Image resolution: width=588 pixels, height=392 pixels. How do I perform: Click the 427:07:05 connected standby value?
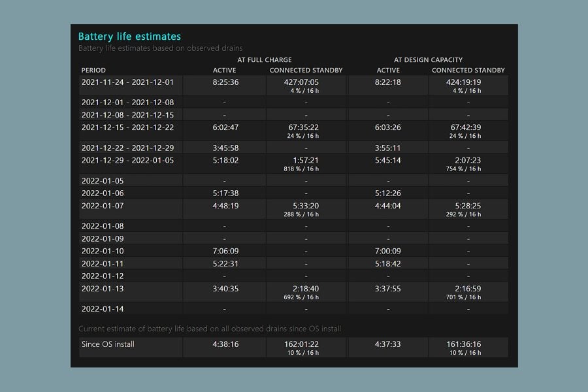point(301,82)
